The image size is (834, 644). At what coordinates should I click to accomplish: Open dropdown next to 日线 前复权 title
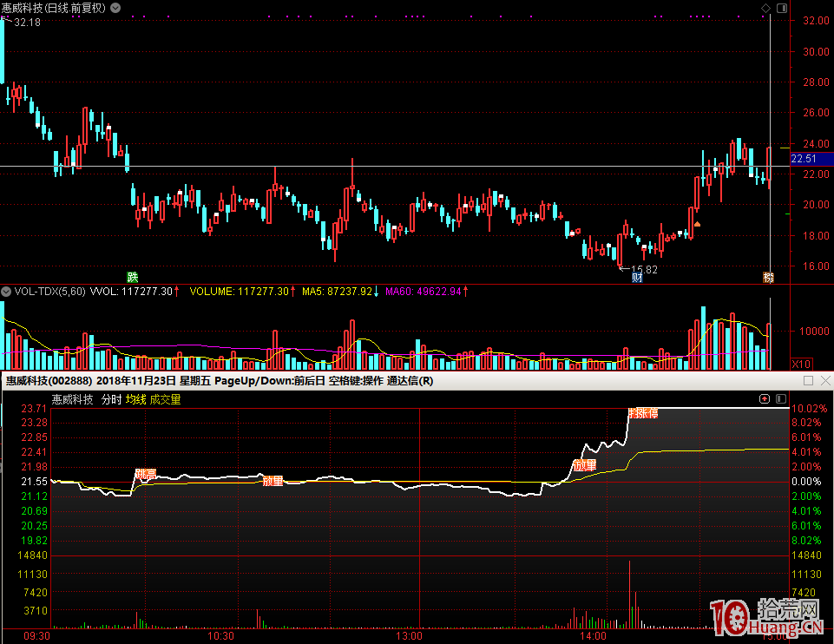[116, 8]
